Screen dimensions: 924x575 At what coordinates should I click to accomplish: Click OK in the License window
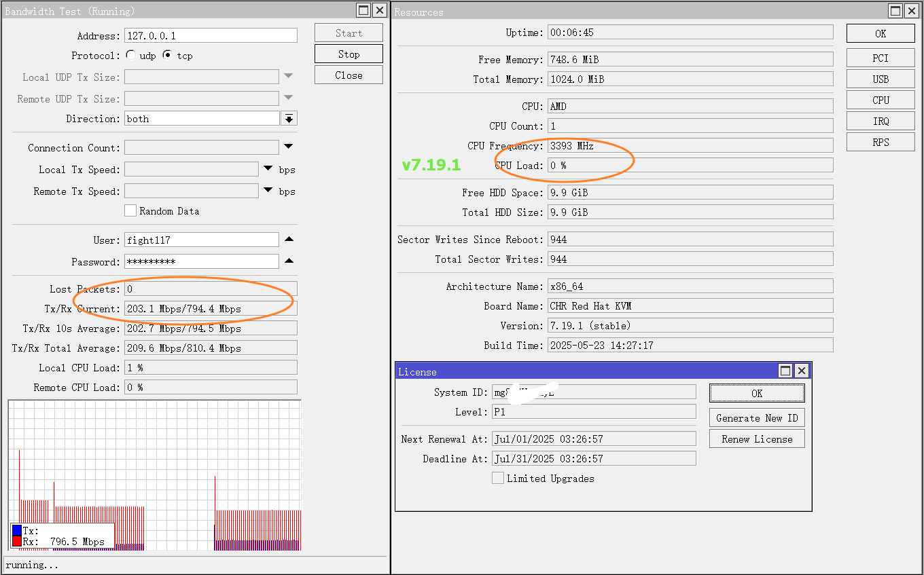click(757, 393)
